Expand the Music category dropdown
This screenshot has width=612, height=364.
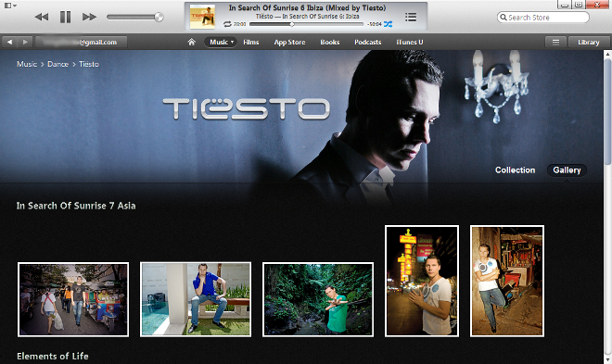[221, 42]
